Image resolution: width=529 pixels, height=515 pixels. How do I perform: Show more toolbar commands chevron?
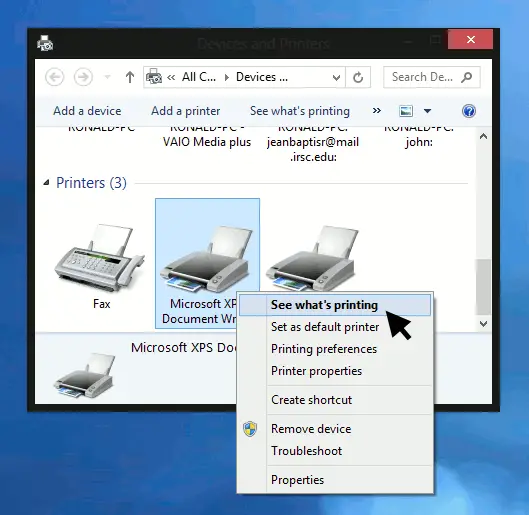pos(377,111)
